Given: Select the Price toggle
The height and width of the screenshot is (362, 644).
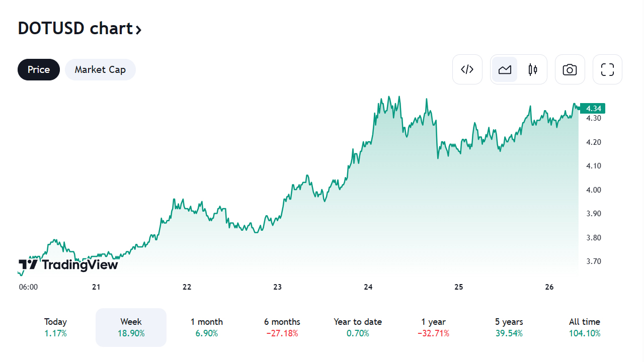Looking at the screenshot, I should click(39, 69).
